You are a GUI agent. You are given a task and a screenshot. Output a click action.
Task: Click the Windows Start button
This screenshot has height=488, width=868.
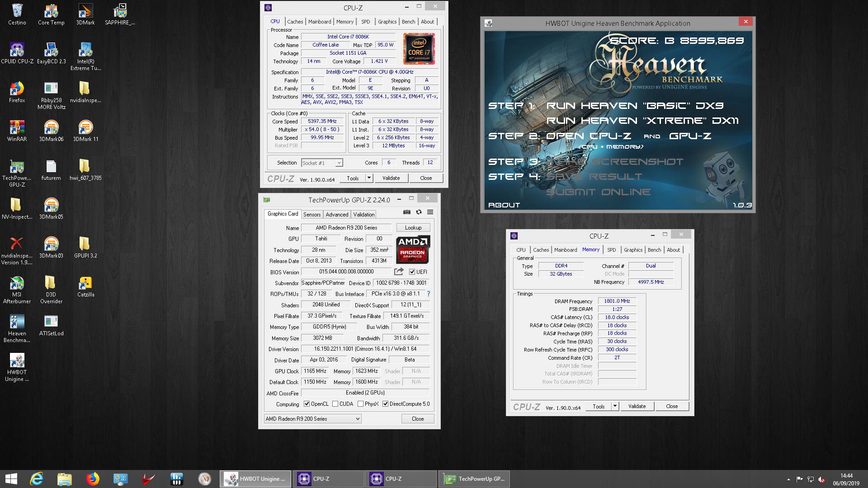[x=11, y=479]
